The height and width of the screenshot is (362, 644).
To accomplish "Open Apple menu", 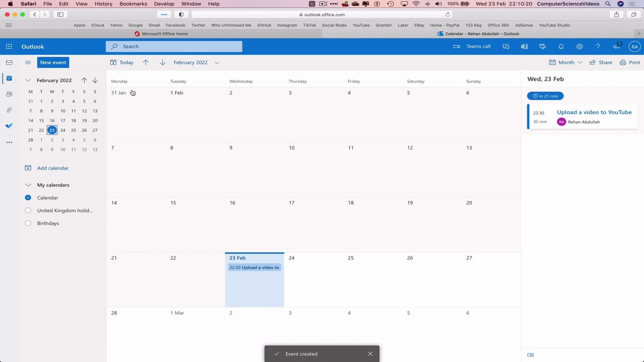I will pos(10,4).
